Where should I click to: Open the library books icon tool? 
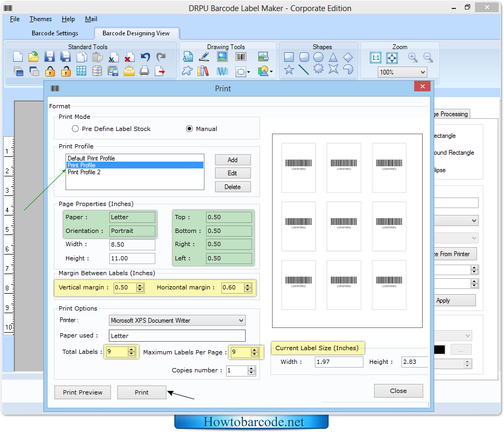point(203,71)
